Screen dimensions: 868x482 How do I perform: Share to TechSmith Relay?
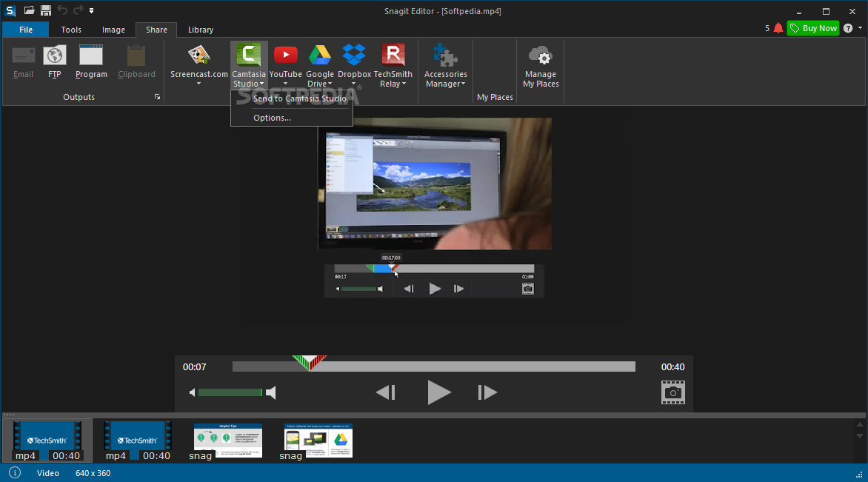[x=393, y=64]
